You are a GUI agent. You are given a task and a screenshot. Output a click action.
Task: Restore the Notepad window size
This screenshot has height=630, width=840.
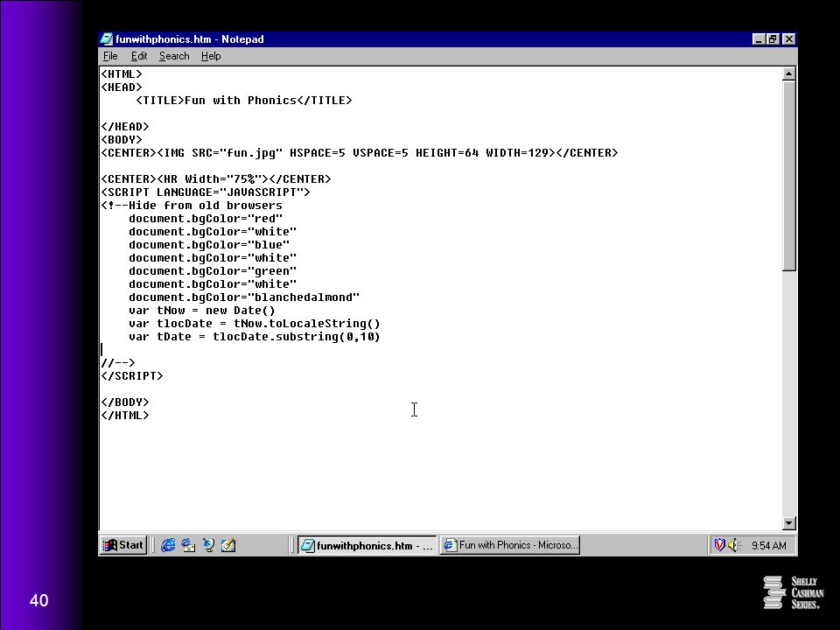pyautogui.click(x=773, y=39)
